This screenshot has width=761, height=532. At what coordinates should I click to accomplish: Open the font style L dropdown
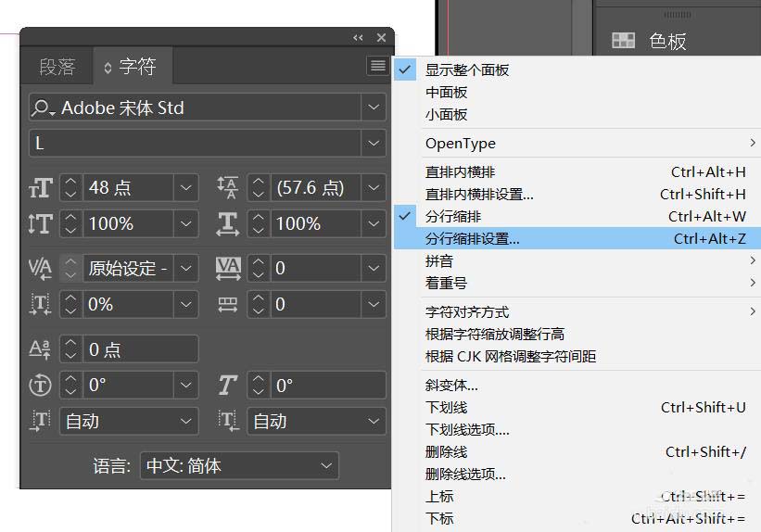point(374,143)
